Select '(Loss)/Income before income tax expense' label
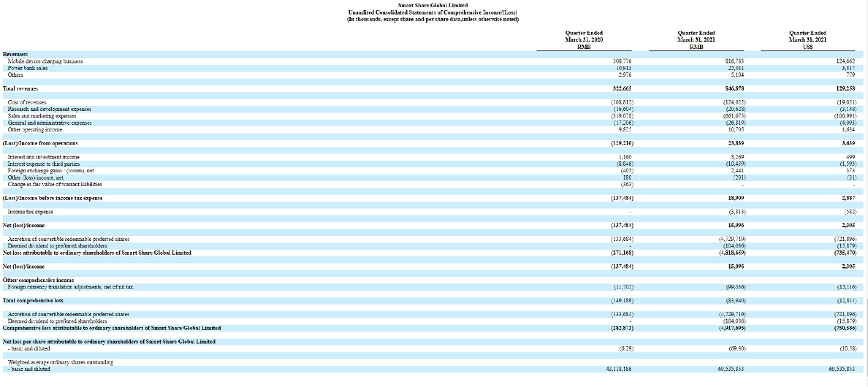The image size is (868, 387). click(x=53, y=198)
